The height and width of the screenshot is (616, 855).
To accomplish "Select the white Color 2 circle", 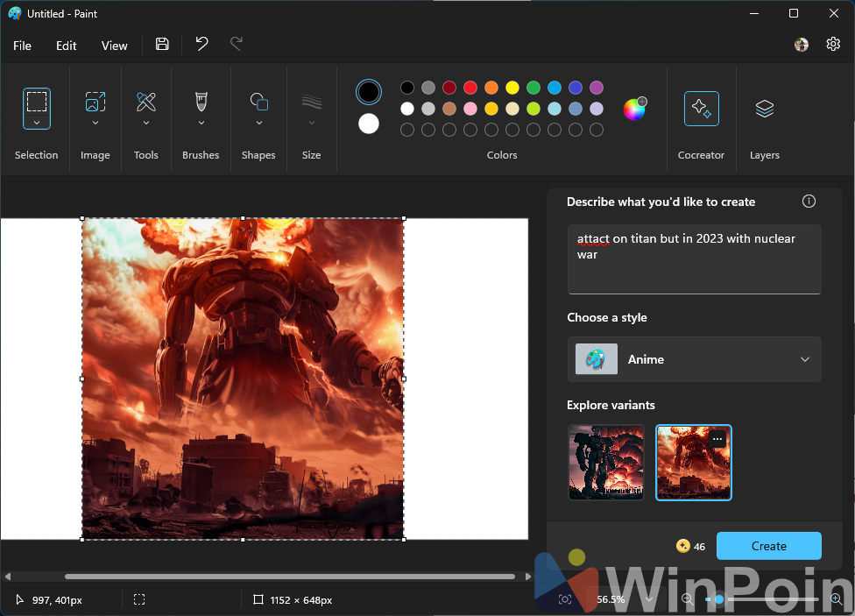I will [x=369, y=124].
